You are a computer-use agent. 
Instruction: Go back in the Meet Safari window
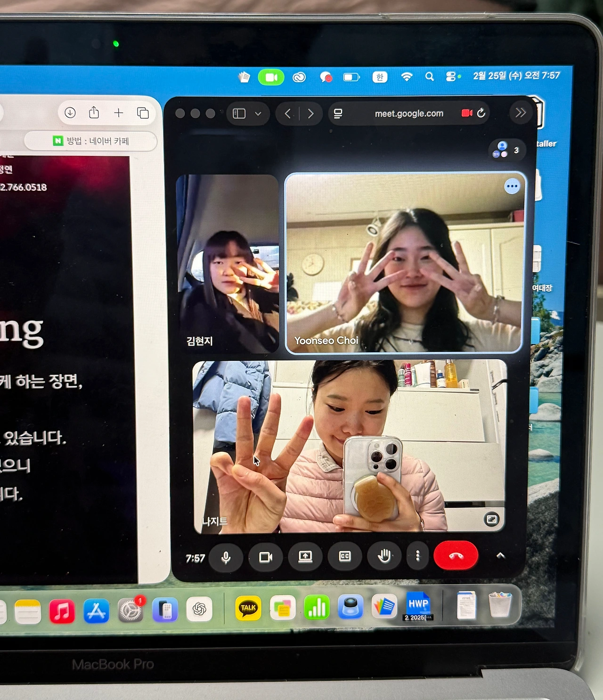click(288, 114)
